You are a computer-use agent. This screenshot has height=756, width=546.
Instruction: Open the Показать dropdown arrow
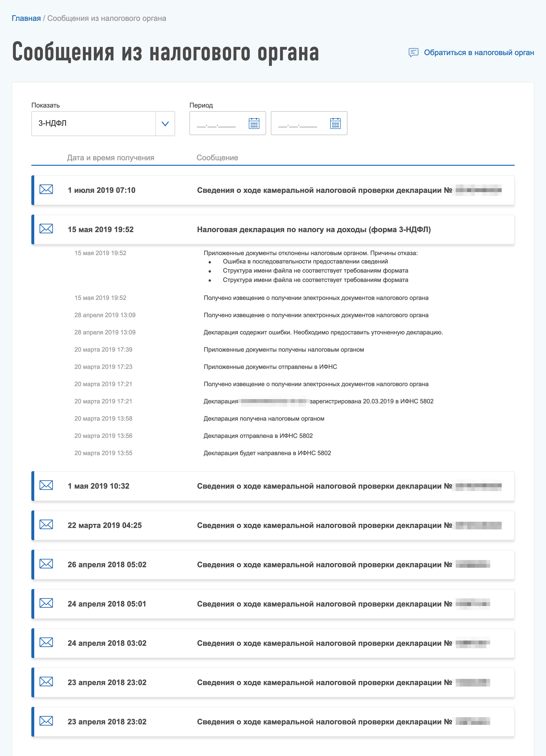(165, 124)
